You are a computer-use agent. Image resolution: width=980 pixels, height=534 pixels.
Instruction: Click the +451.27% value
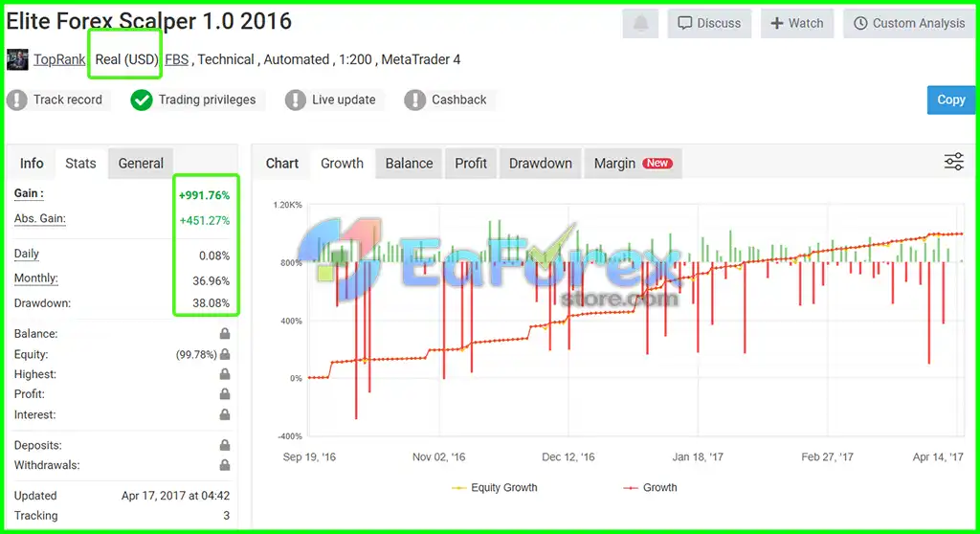205,220
